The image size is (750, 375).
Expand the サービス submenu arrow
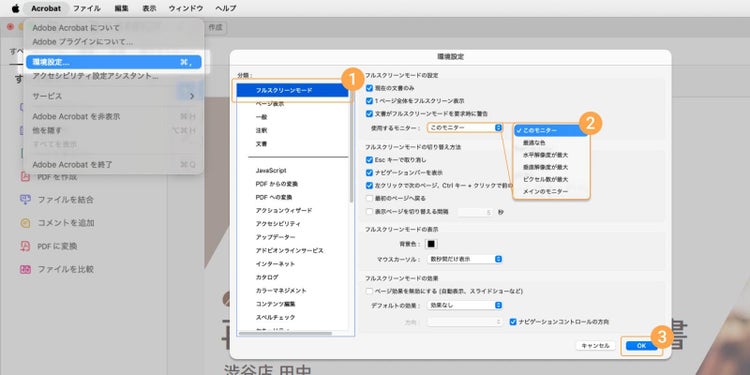click(x=192, y=96)
